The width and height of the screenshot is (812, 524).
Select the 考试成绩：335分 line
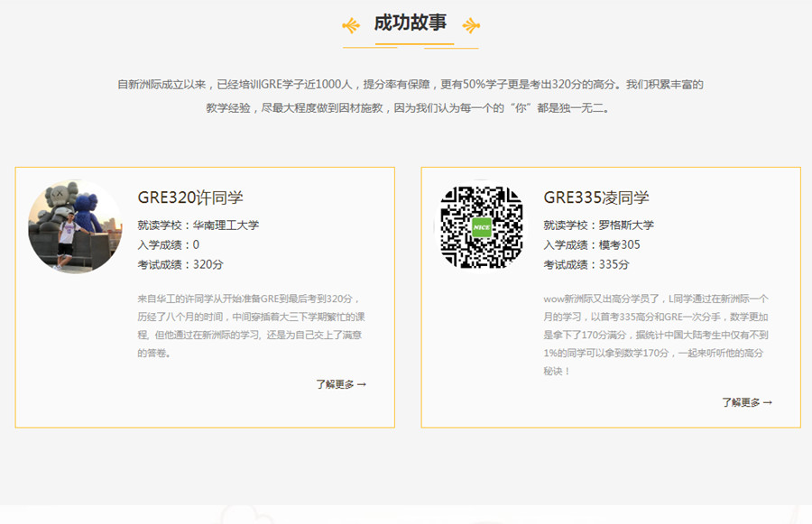click(x=586, y=264)
